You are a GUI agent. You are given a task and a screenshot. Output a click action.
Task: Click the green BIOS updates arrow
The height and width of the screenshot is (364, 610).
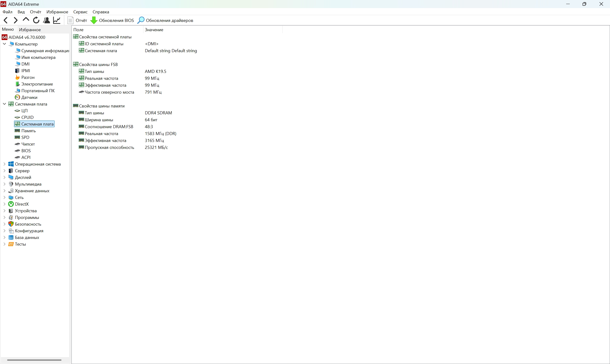click(x=94, y=20)
